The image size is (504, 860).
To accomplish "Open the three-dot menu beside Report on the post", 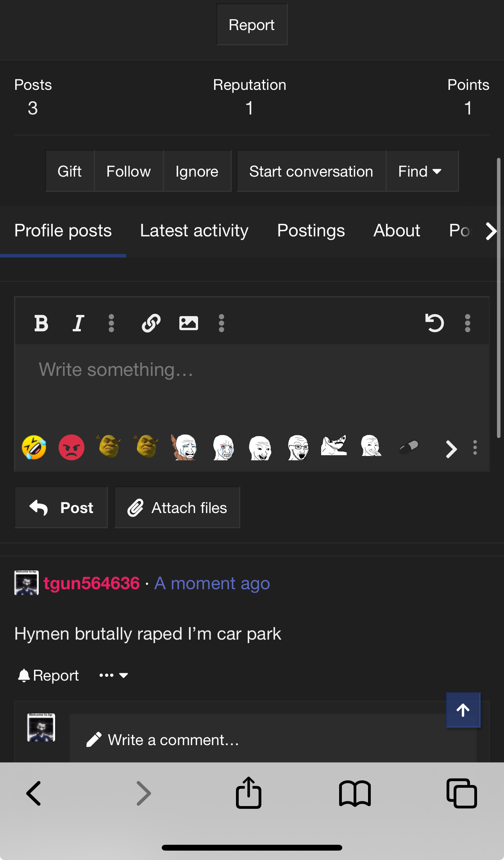I will click(x=114, y=675).
